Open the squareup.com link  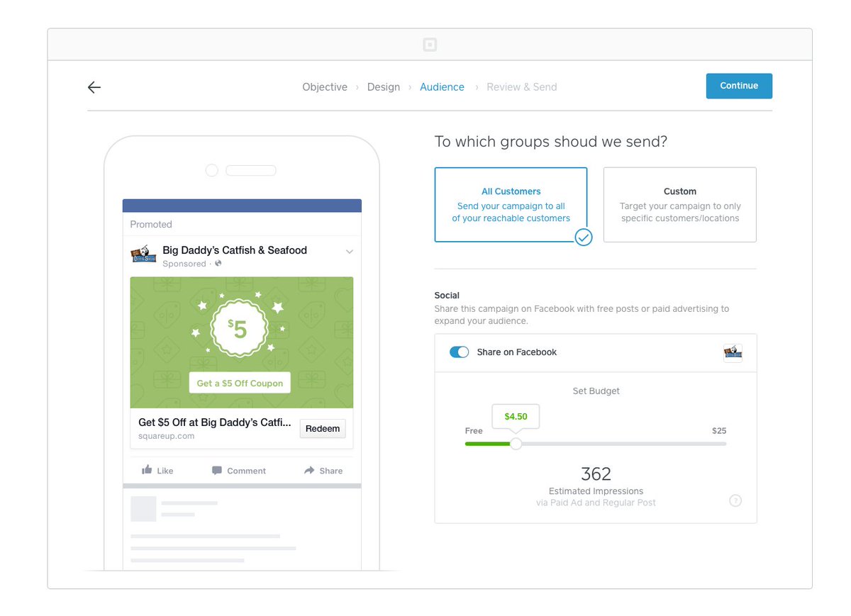pyautogui.click(x=167, y=436)
